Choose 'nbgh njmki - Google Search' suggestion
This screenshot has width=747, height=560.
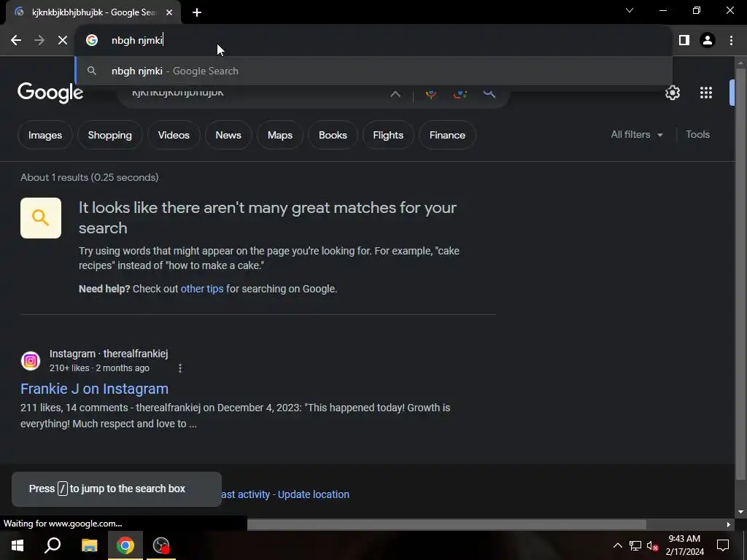click(373, 71)
